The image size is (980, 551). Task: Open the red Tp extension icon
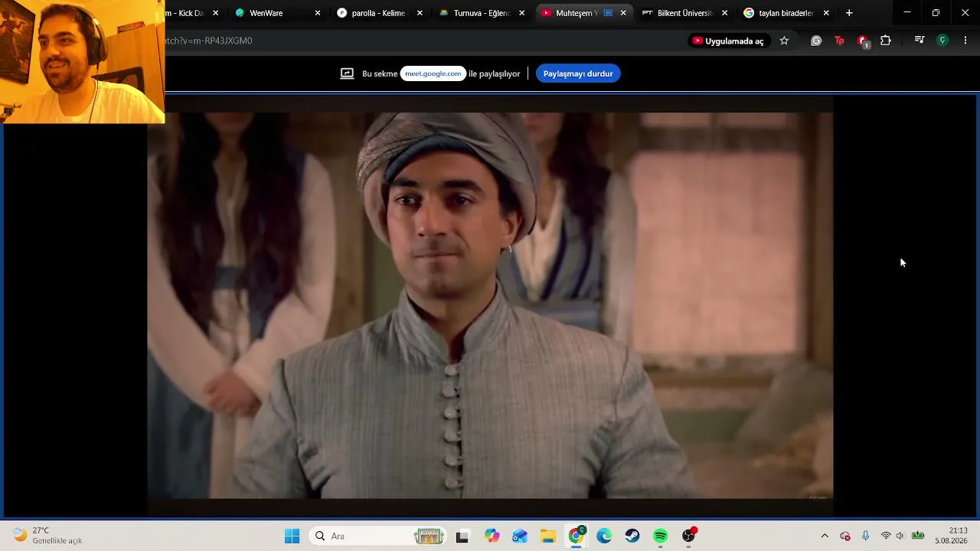point(839,41)
